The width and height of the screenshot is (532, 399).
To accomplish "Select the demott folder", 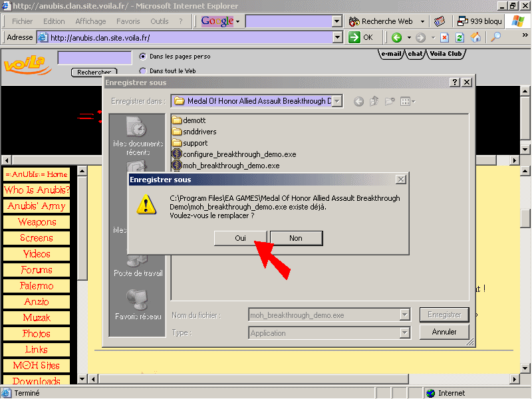I will point(189,120).
